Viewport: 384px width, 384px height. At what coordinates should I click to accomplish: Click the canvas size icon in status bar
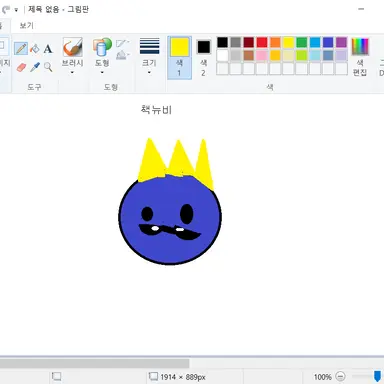[153, 377]
